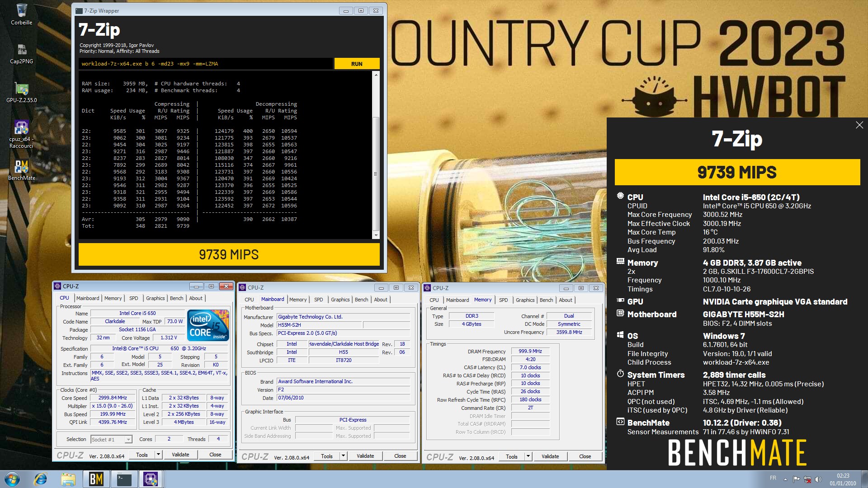Click the Tools button in the Mainboard window
The image size is (868, 488).
[x=327, y=456]
